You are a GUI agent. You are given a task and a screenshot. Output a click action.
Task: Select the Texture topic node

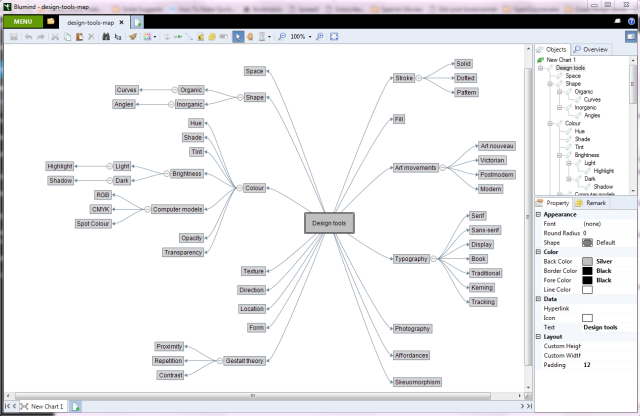[253, 271]
